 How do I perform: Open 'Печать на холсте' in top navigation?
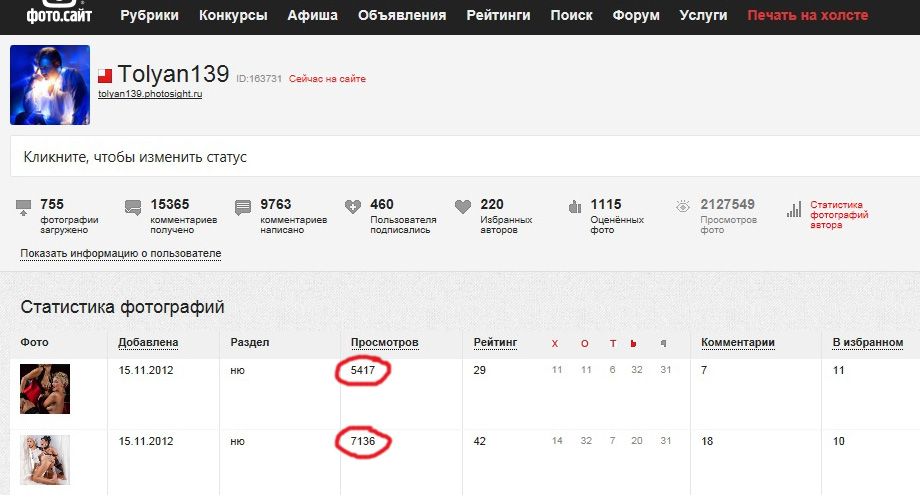[807, 16]
